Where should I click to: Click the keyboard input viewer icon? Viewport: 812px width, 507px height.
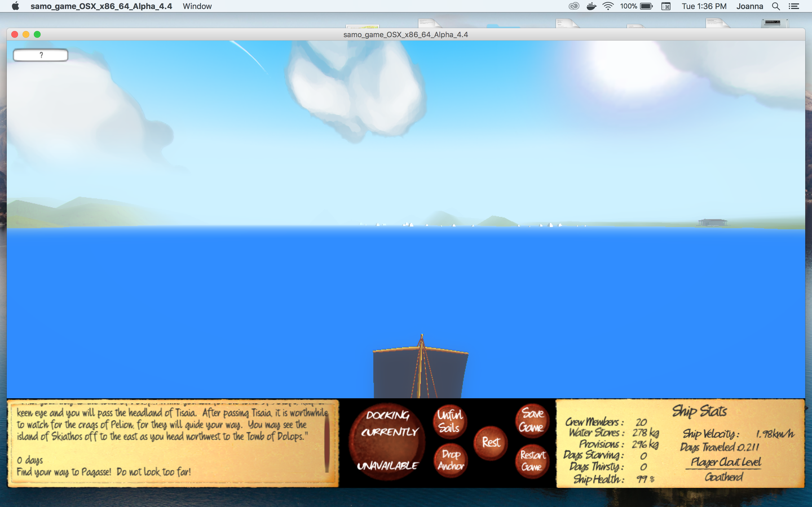click(666, 6)
